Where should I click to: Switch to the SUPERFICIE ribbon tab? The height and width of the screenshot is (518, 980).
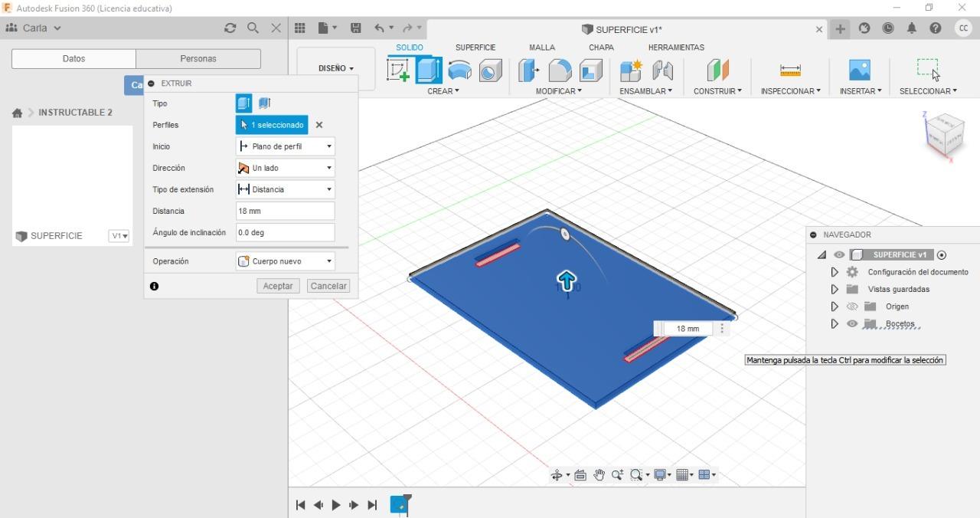point(475,48)
